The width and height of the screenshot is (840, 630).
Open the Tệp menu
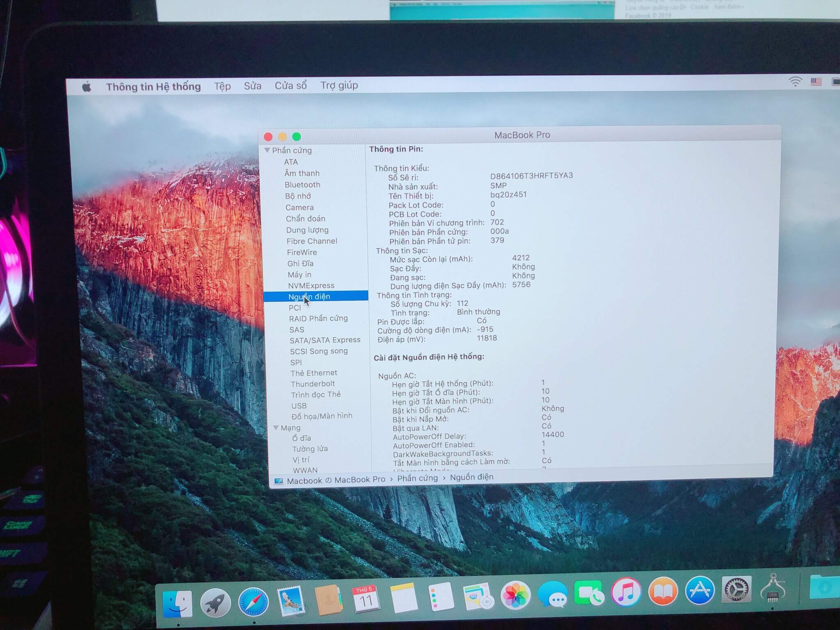pos(222,86)
